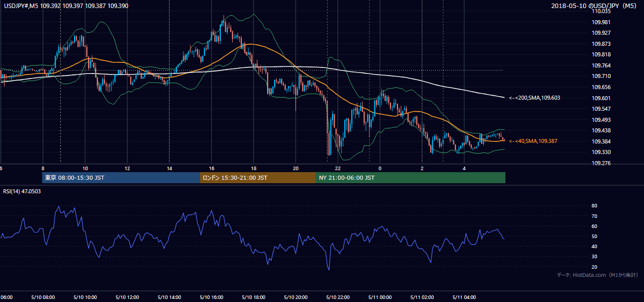Screen dimensions: 644x302
Task: Click the hour tick 18 under the price chart
Action: pos(253,169)
